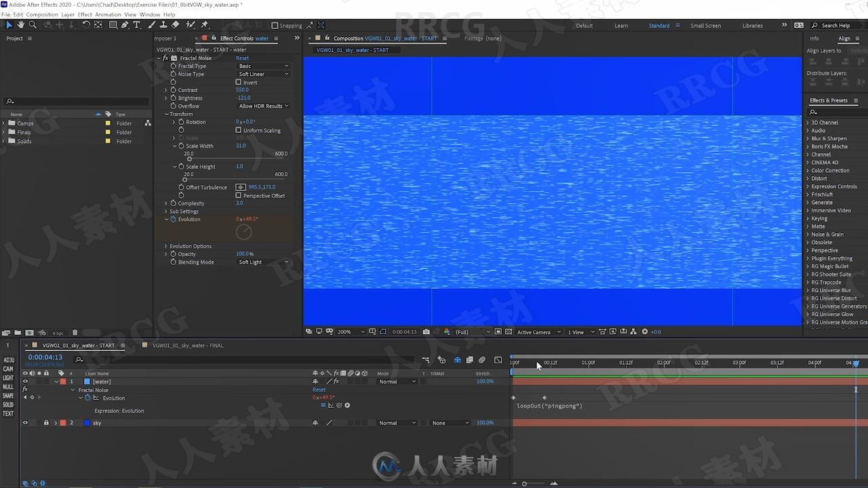Check the Uniform Scaling option
The width and height of the screenshot is (868, 488).
238,130
